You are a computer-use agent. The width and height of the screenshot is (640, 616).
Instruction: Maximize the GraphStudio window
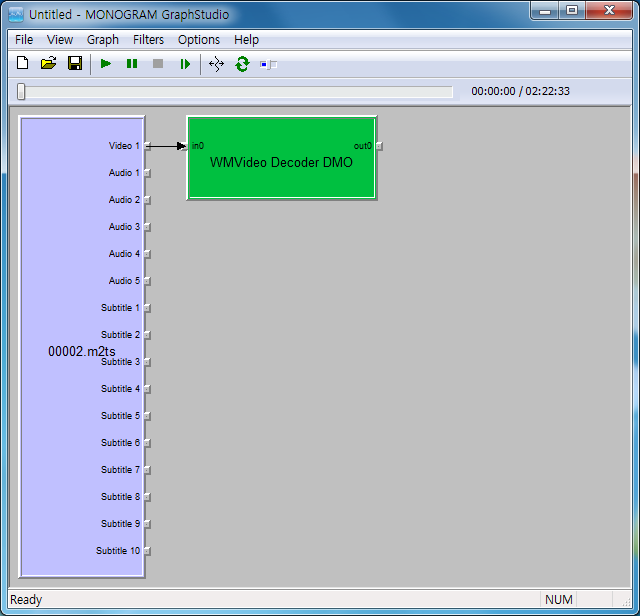point(572,11)
